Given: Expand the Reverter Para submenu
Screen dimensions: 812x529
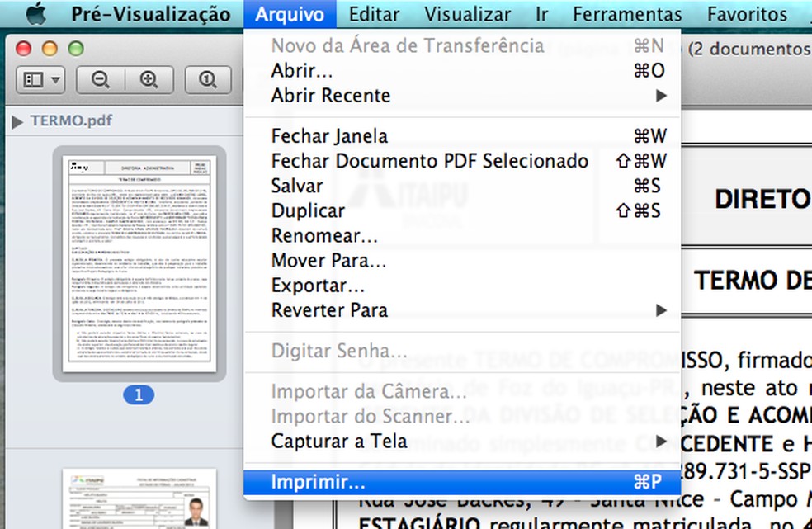Looking at the screenshot, I should point(462,309).
